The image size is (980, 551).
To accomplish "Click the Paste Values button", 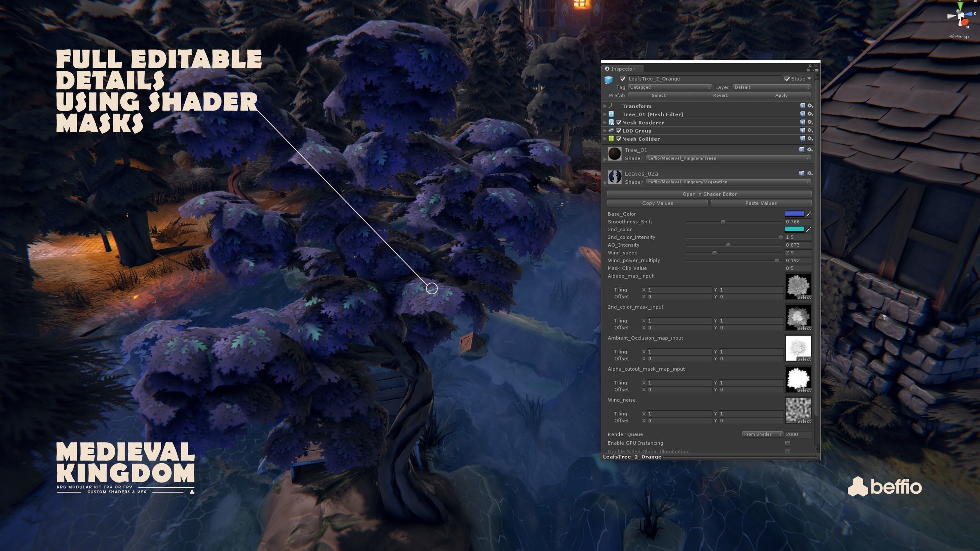I will click(761, 203).
